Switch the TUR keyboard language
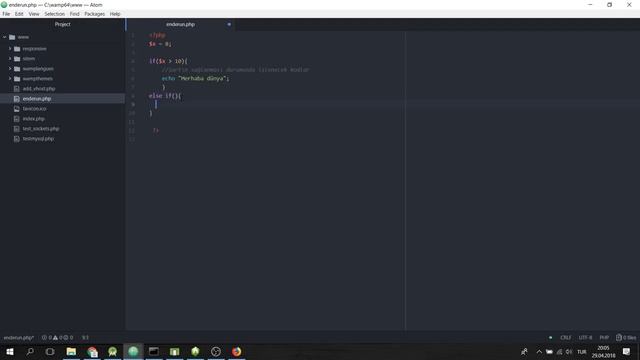 582,351
